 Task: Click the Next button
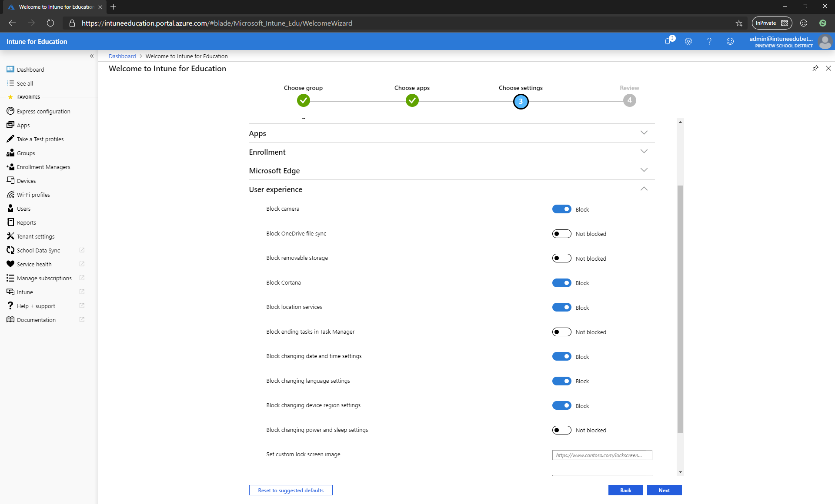(665, 490)
